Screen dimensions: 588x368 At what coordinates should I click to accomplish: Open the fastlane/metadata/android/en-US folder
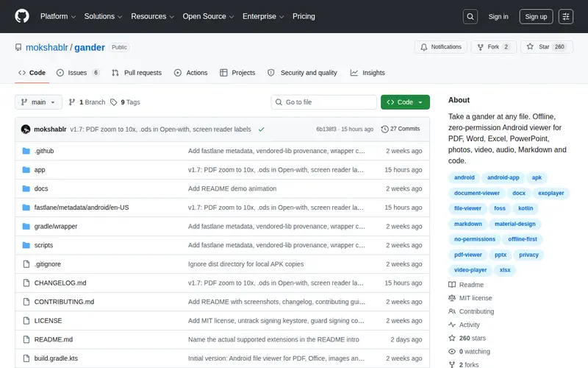point(82,208)
